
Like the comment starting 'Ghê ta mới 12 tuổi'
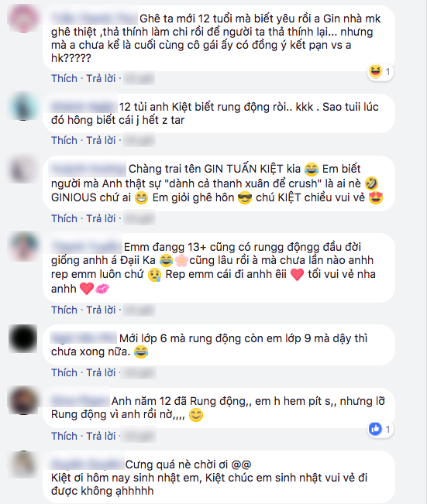coord(64,78)
